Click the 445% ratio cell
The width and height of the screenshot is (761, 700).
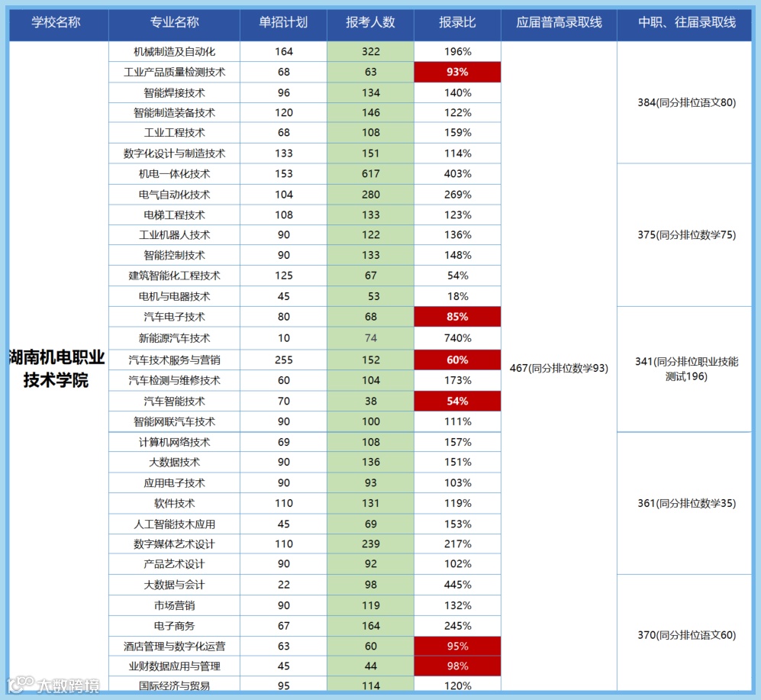458,585
